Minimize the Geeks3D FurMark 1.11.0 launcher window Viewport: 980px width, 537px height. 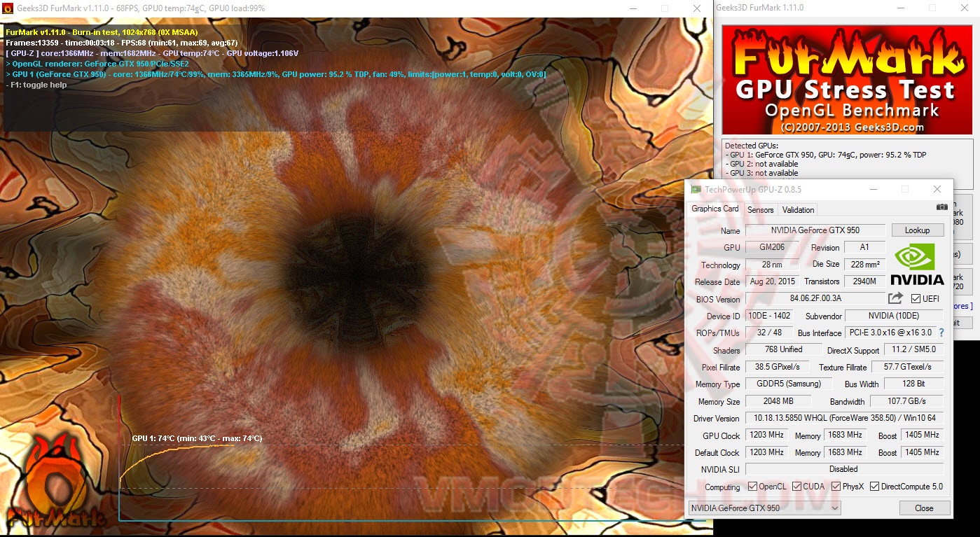coord(900,8)
